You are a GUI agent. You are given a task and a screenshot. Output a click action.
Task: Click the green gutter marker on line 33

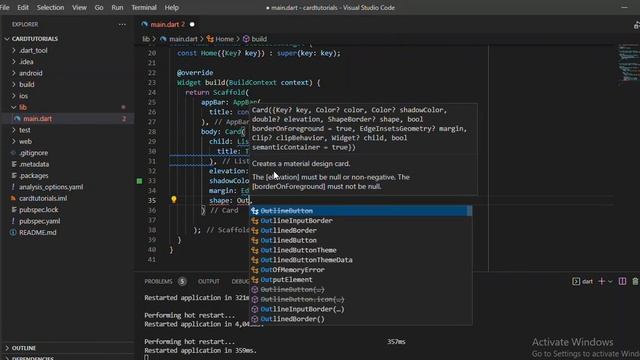point(139,181)
